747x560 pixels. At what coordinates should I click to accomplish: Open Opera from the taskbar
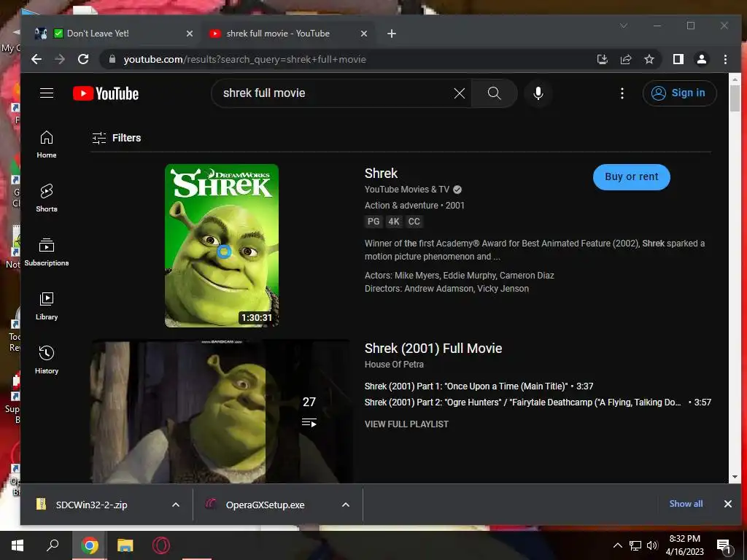(161, 545)
